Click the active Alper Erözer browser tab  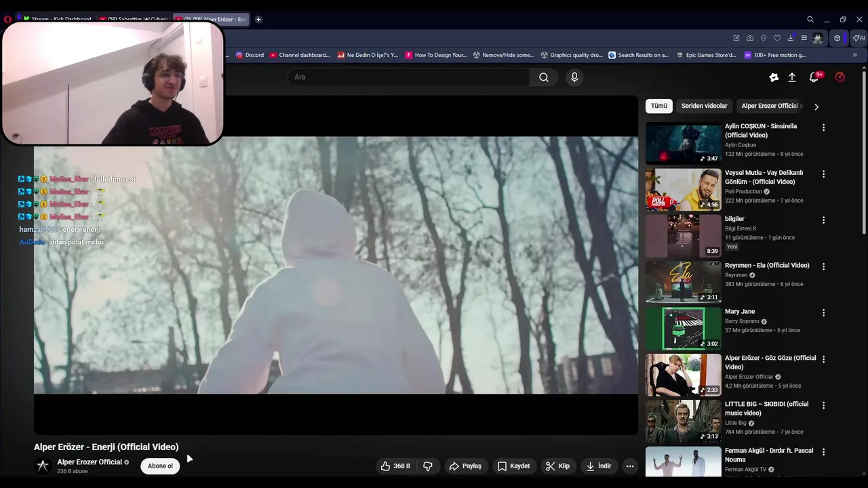[x=211, y=20]
